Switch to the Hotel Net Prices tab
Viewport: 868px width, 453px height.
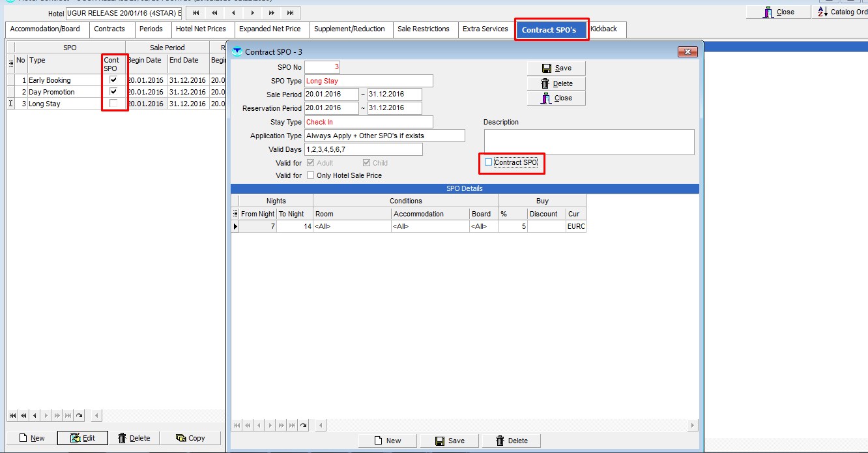tap(201, 29)
